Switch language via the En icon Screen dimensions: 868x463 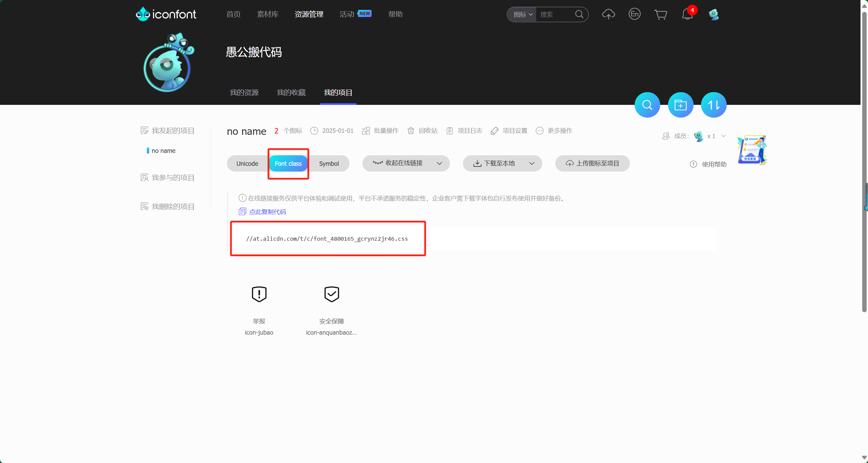[634, 14]
